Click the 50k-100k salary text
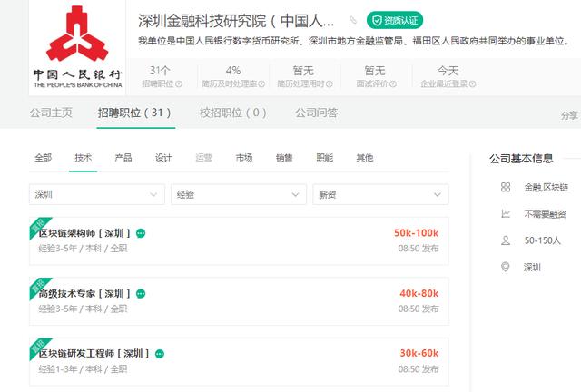 coord(416,233)
